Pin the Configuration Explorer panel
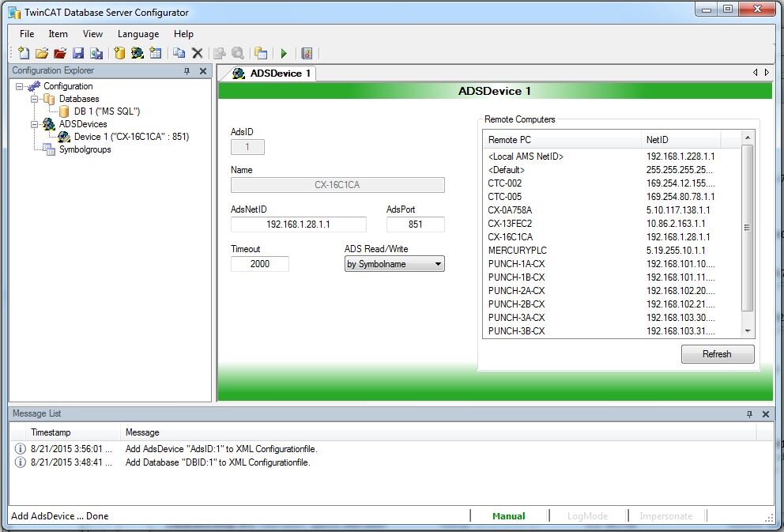Viewport: 784px width, 532px height. click(187, 71)
